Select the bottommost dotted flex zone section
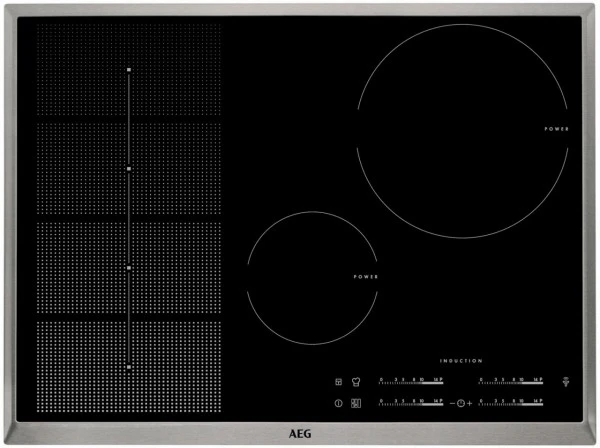The height and width of the screenshot is (448, 600). [x=129, y=358]
